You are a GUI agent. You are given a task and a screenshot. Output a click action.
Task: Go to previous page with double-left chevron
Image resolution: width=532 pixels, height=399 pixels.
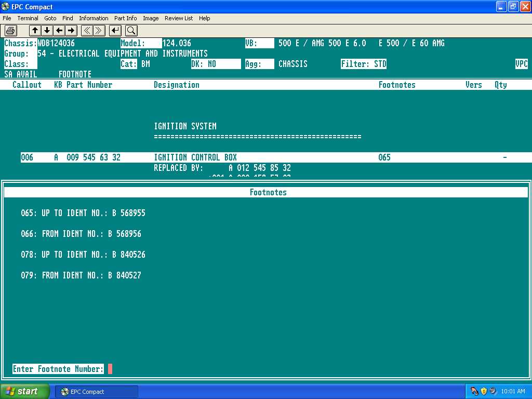pyautogui.click(x=87, y=31)
